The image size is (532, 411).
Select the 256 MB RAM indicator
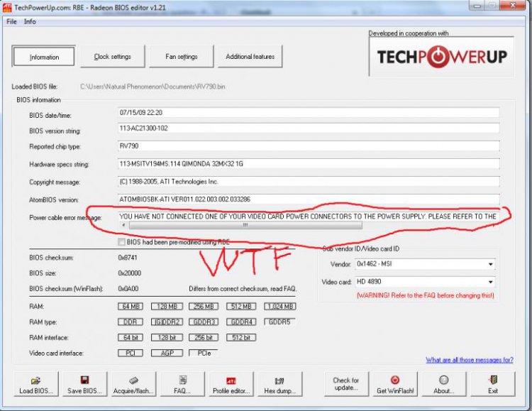(204, 307)
